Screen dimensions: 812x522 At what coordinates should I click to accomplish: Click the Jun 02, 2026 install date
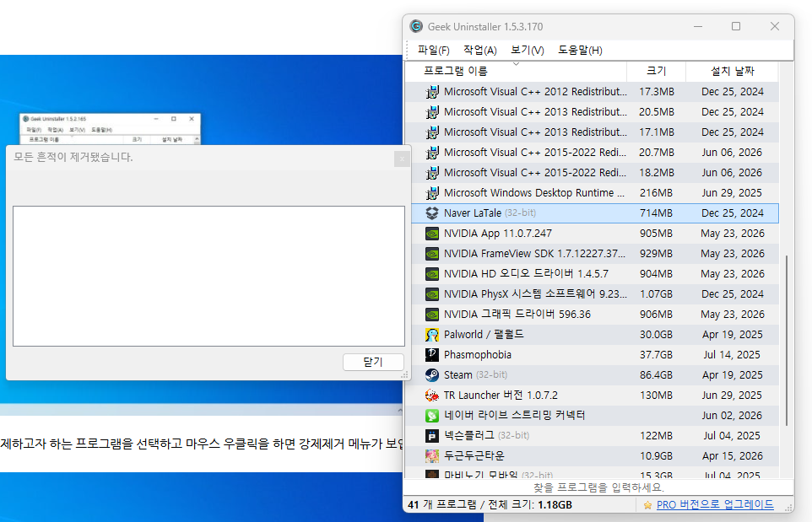click(732, 416)
